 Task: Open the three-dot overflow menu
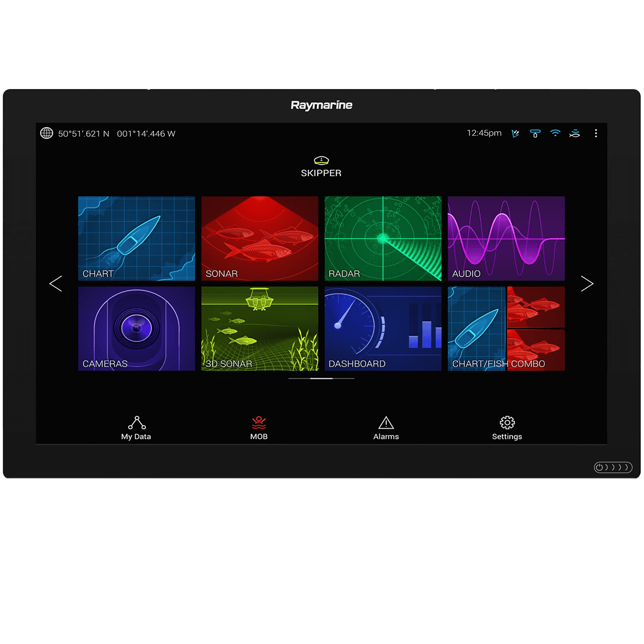click(596, 133)
